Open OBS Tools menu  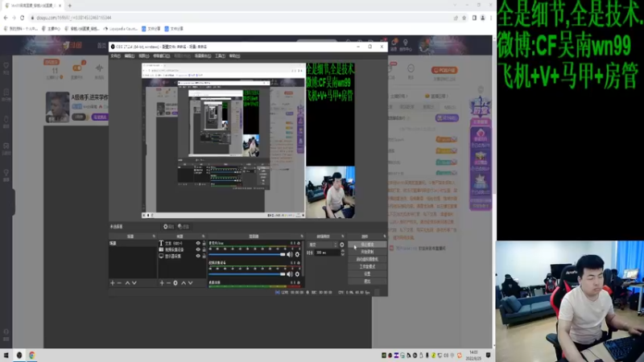pos(220,56)
